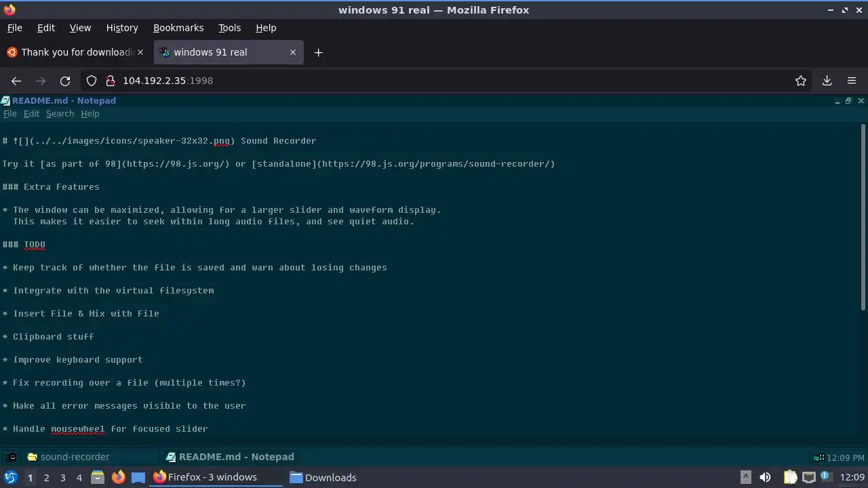The image size is (868, 488).
Task: Switch to workspace 3
Action: coord(62,478)
